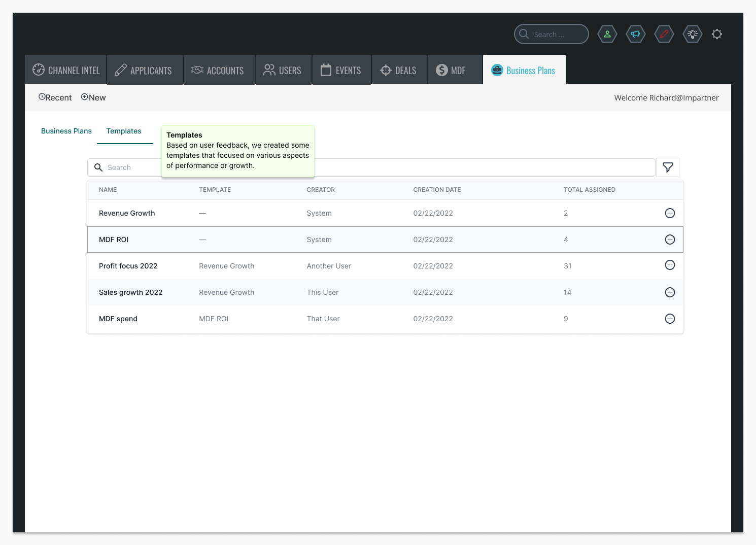Click the filter funnel icon
The height and width of the screenshot is (545, 756).
pos(668,167)
